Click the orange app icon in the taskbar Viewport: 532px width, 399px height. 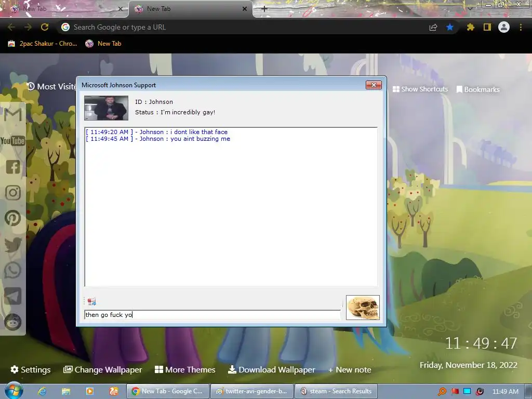pos(113,391)
